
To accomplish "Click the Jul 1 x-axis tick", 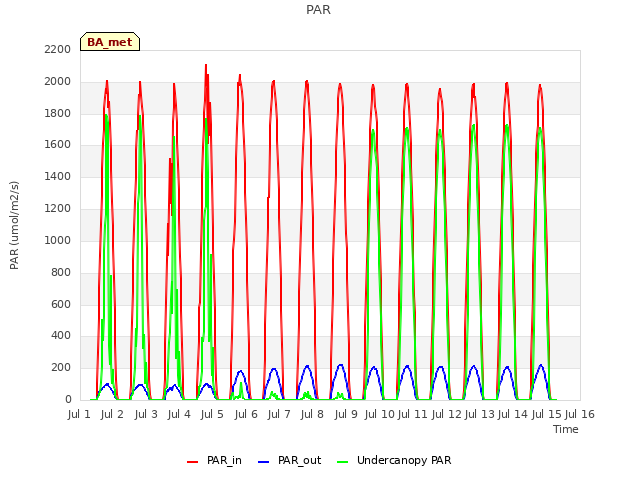I will click(79, 414).
